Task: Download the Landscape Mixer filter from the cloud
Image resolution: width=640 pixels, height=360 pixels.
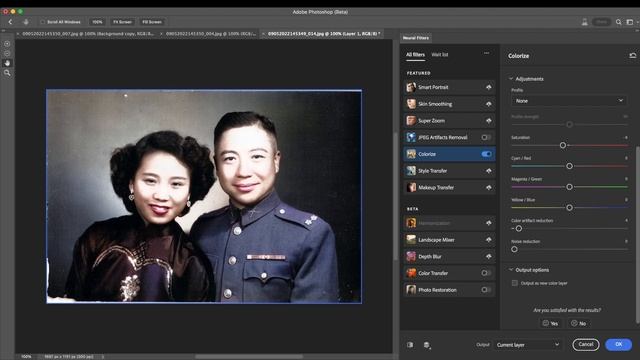Action: coord(488,240)
